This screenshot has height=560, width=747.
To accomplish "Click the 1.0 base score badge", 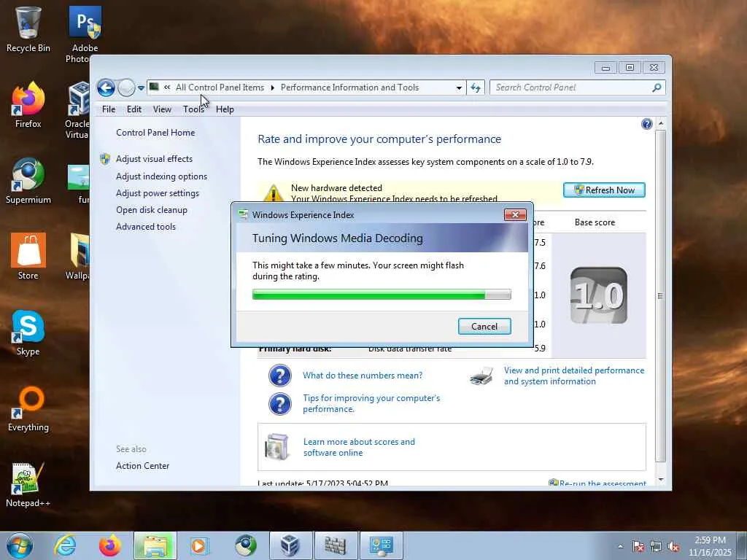I will [599, 295].
